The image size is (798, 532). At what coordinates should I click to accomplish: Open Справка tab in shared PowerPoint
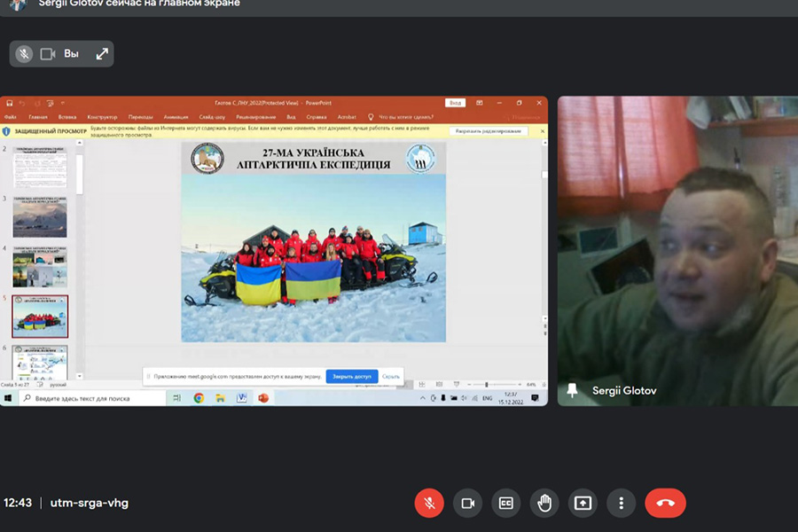317,117
